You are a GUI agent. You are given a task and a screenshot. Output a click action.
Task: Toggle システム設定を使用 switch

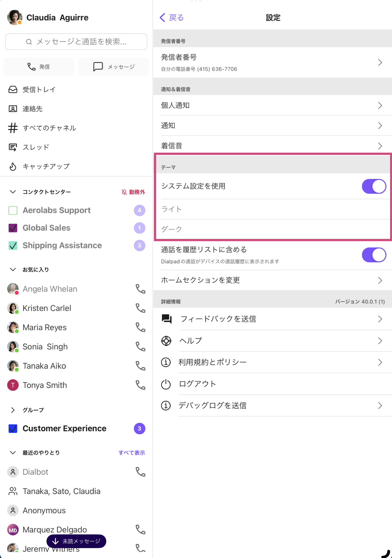click(374, 187)
